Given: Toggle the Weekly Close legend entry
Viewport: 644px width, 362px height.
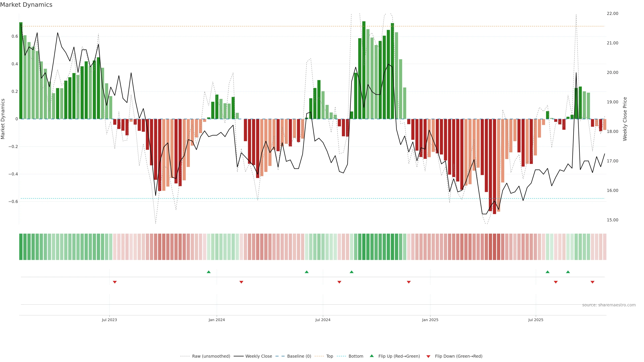Looking at the screenshot, I should [x=258, y=356].
